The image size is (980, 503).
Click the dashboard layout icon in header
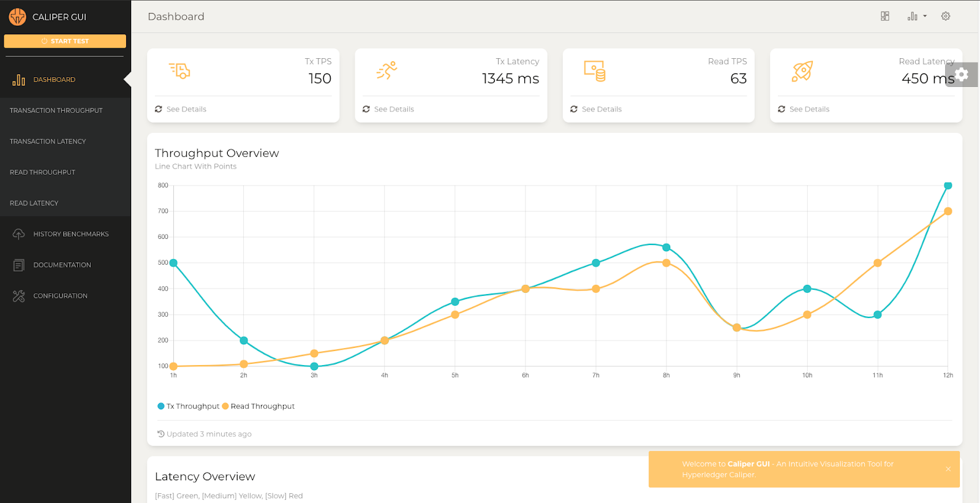click(x=885, y=16)
